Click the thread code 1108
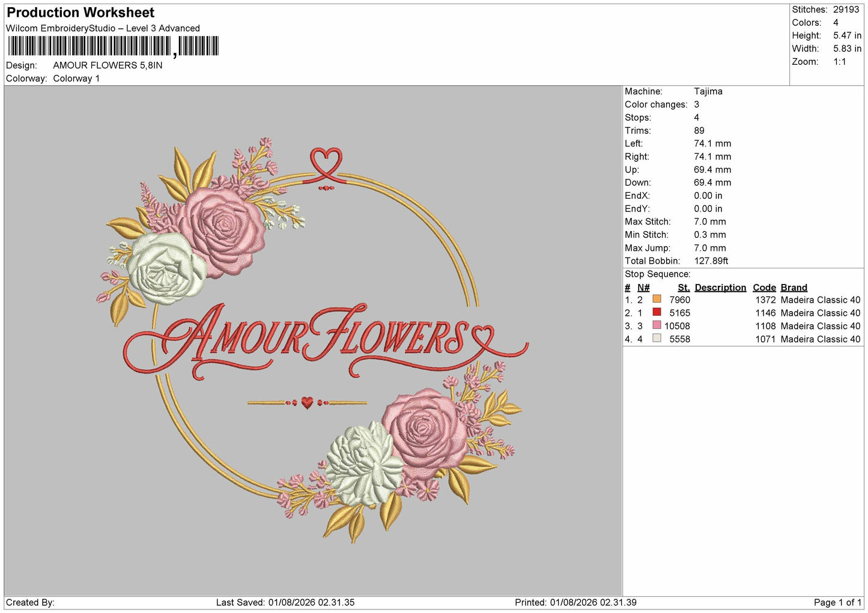 (x=765, y=326)
